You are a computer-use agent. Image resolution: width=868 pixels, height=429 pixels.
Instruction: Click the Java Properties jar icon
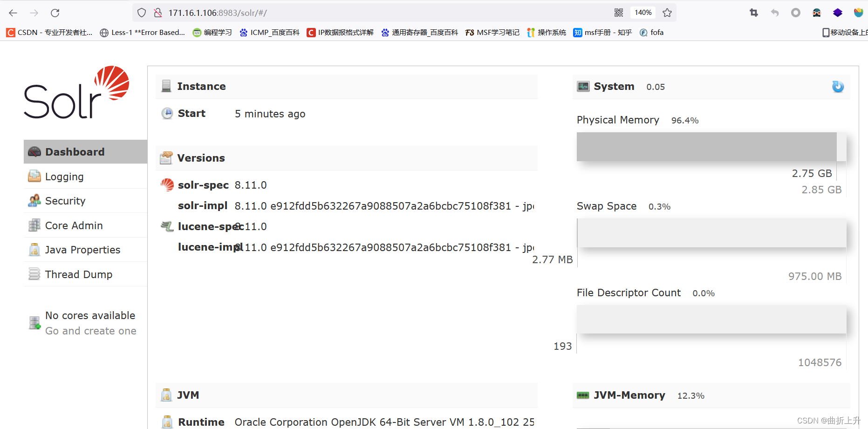click(34, 250)
